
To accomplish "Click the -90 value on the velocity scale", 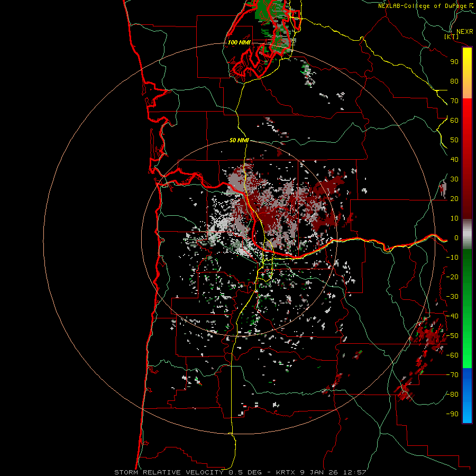I will (452, 414).
